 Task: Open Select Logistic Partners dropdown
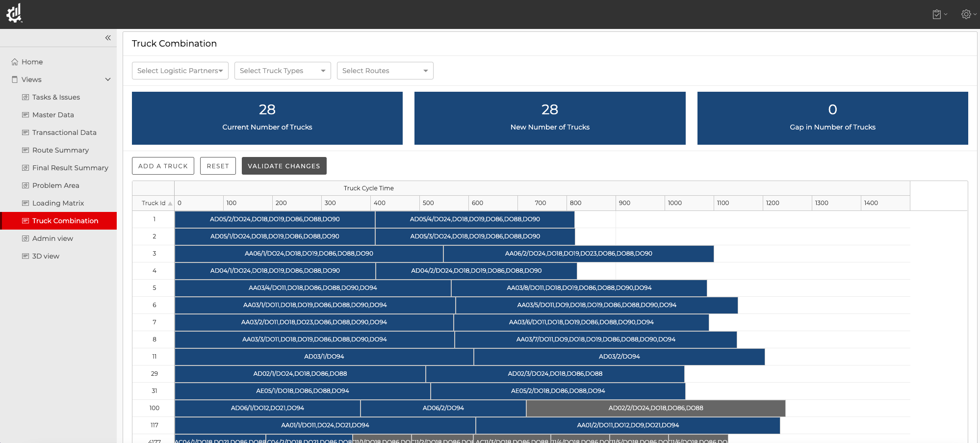180,71
